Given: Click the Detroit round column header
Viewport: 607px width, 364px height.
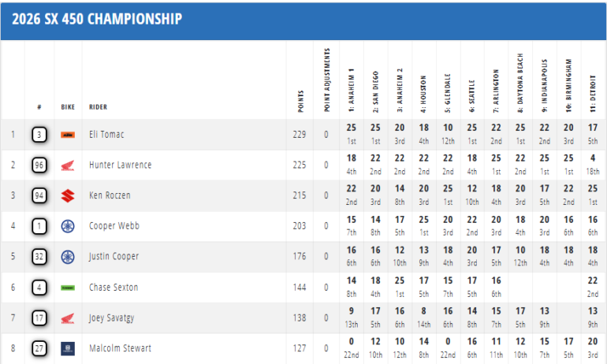Looking at the screenshot, I should tap(592, 91).
